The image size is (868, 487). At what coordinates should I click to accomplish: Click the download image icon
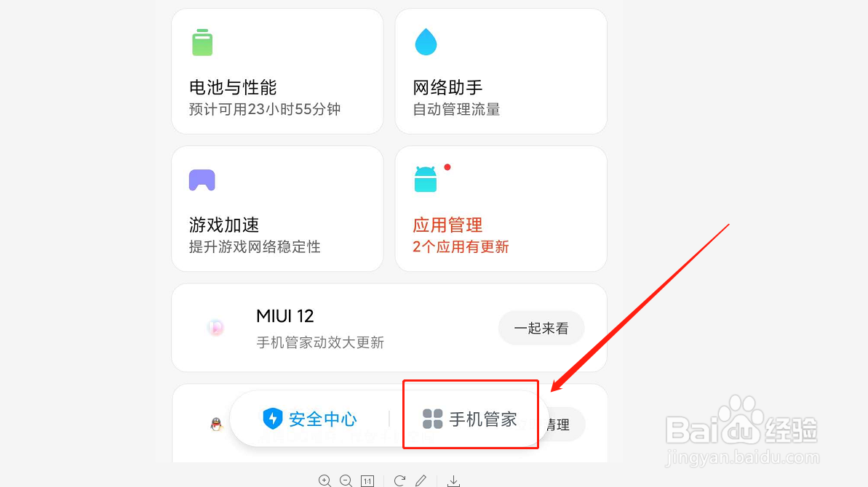tap(453, 480)
